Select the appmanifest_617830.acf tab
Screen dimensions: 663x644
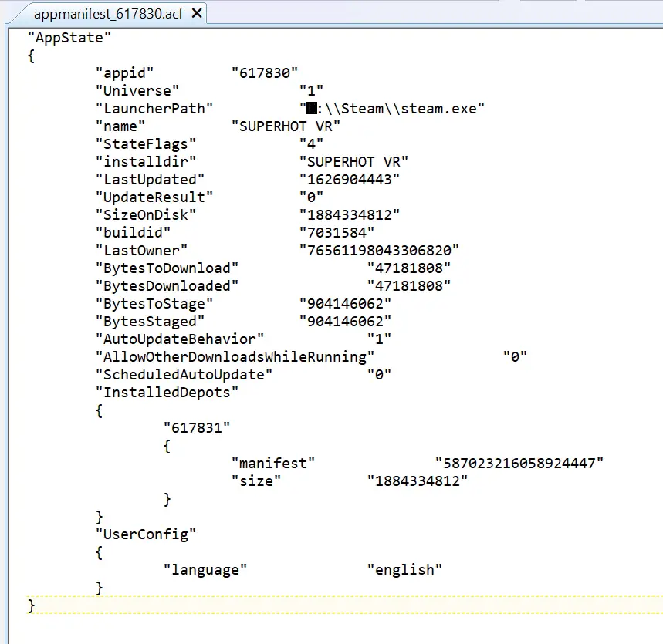[108, 14]
